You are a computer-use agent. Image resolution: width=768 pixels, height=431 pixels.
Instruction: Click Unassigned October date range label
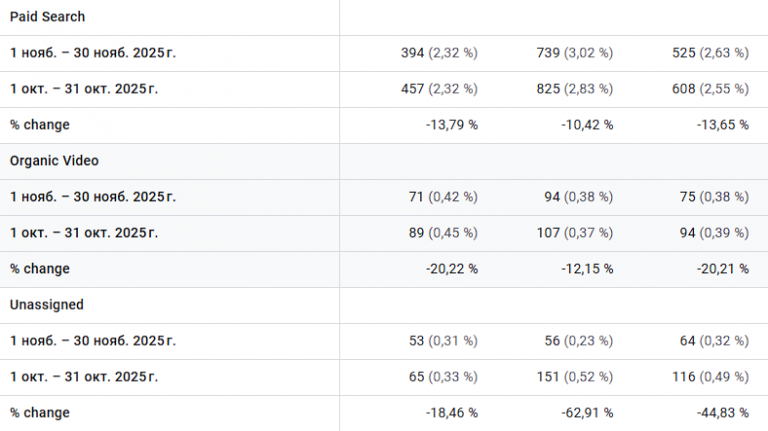[x=84, y=377]
